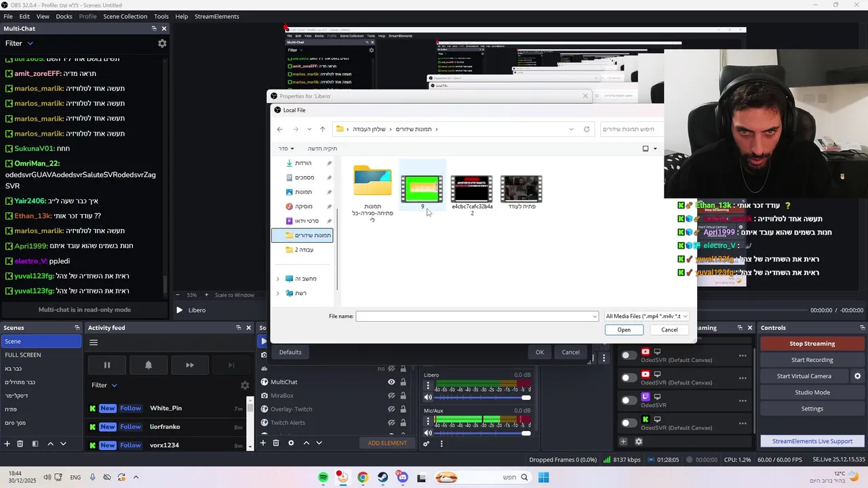Viewport: 868px width, 488px height.
Task: Show the MiraBox source
Action: tap(391, 395)
